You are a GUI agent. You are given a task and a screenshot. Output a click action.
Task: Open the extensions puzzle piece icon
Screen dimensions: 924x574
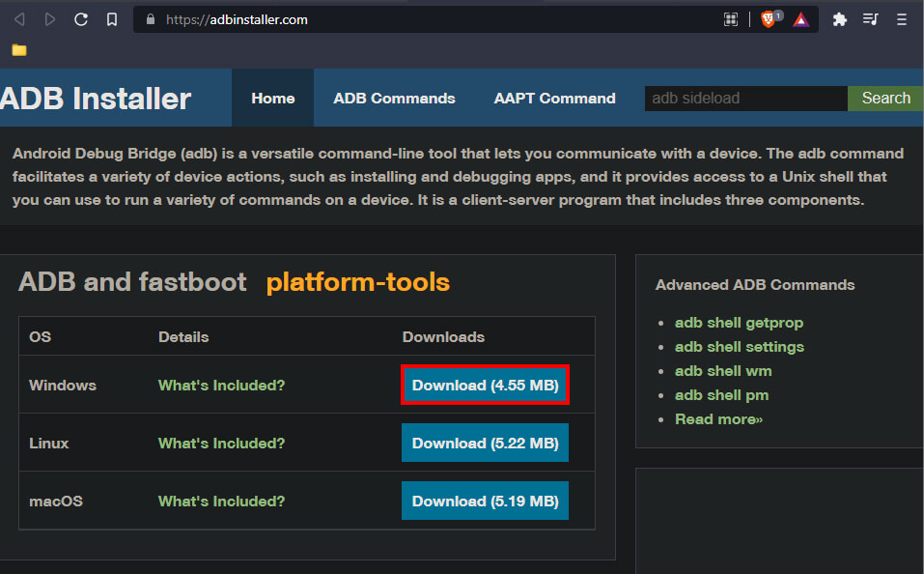tap(839, 19)
